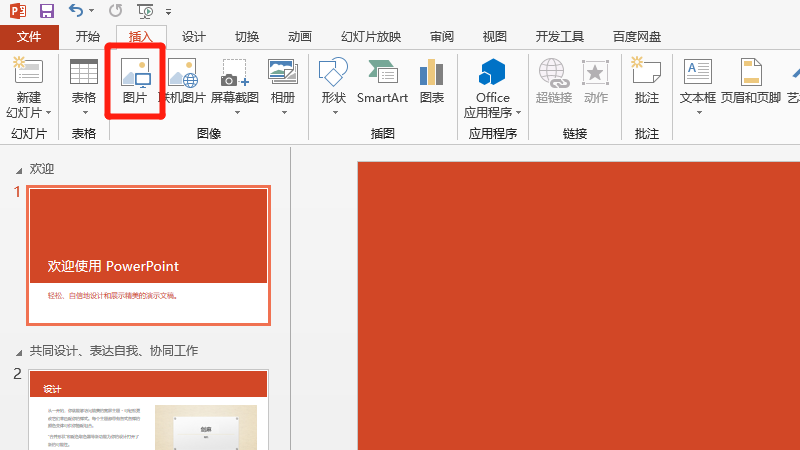Switch to the 设计 tab
The height and width of the screenshot is (450, 800).
(194, 37)
